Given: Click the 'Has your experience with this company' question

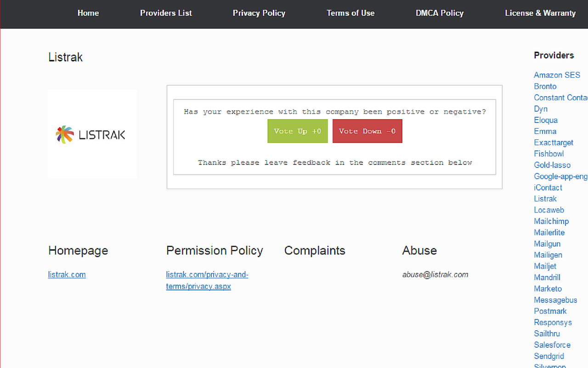Looking at the screenshot, I should [x=335, y=112].
